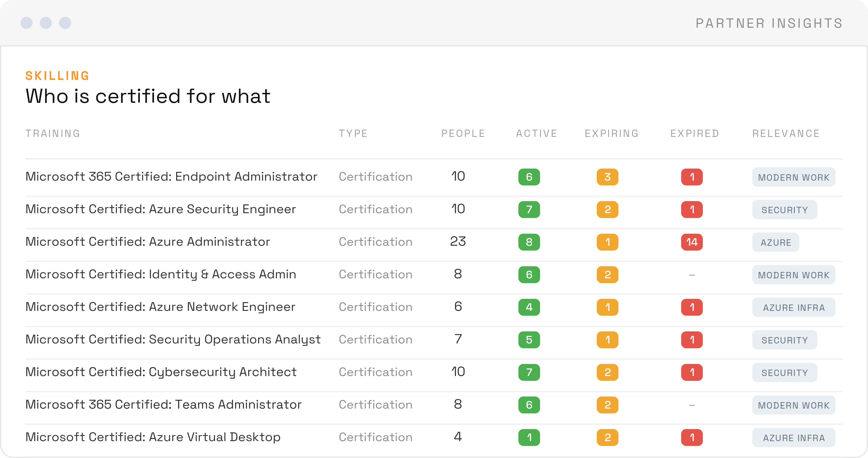Click active badge 6 for Teams Administrator

(529, 405)
